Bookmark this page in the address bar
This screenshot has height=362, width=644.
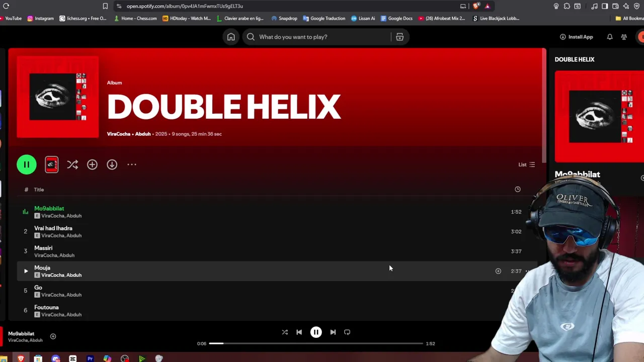coord(105,6)
